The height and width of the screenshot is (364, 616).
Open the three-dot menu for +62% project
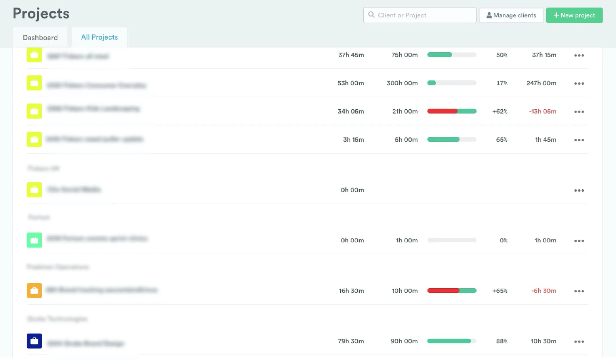pos(579,112)
